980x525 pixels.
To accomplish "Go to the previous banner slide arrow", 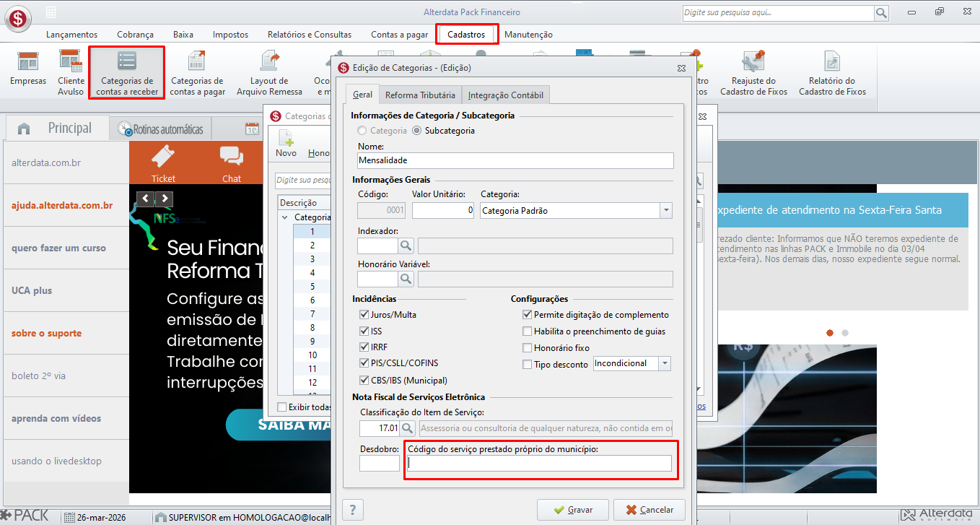I will pos(146,199).
